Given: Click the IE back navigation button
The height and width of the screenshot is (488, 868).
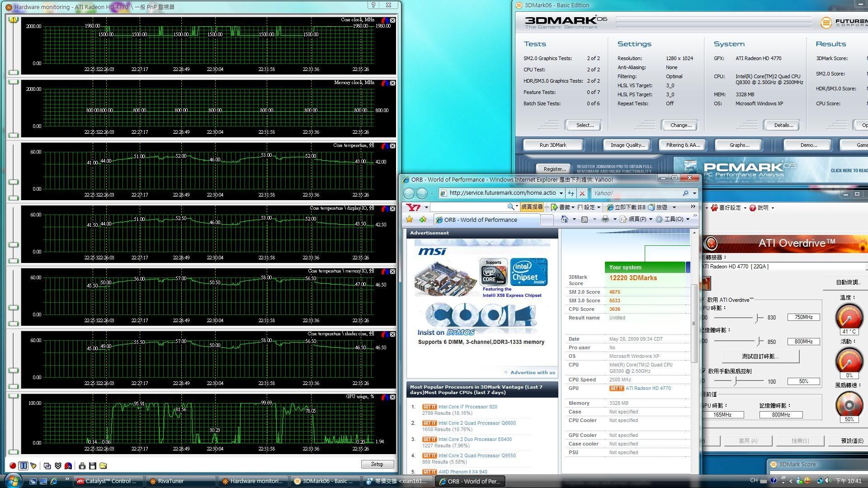Looking at the screenshot, I should [409, 193].
